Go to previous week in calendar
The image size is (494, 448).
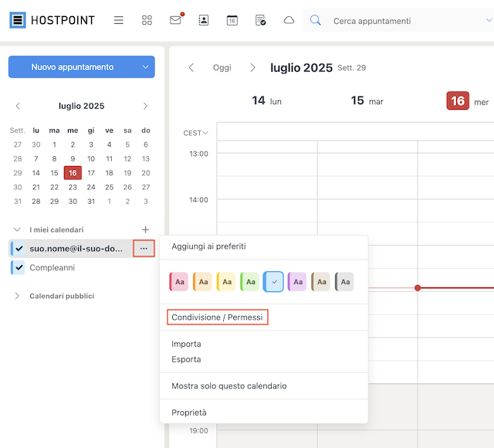pos(191,67)
